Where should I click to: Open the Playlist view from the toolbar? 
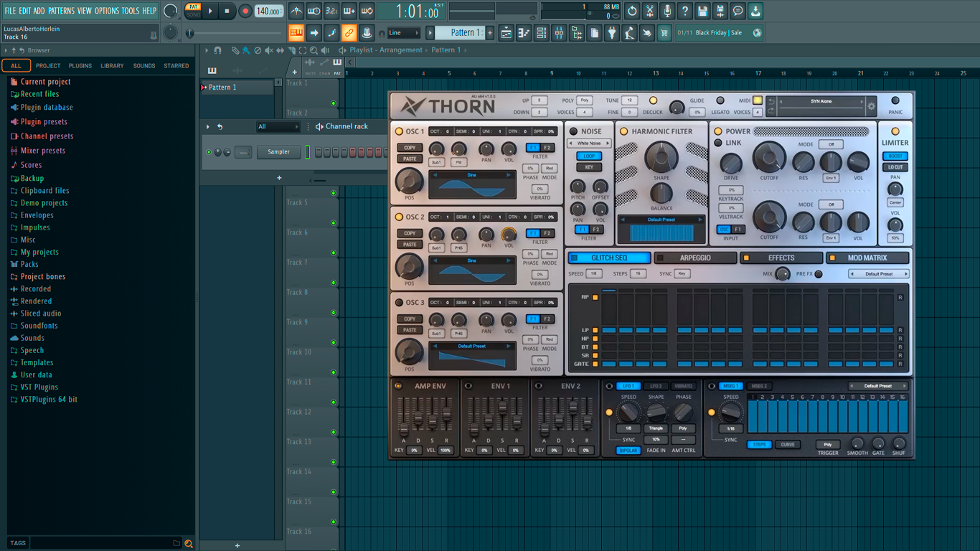point(507,32)
